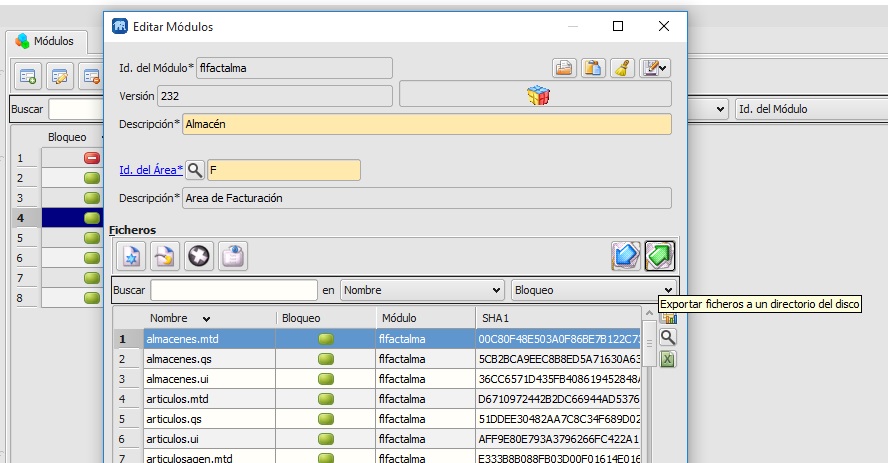Click the Rubik's cube module icon button
The image size is (888, 463).
tap(535, 95)
